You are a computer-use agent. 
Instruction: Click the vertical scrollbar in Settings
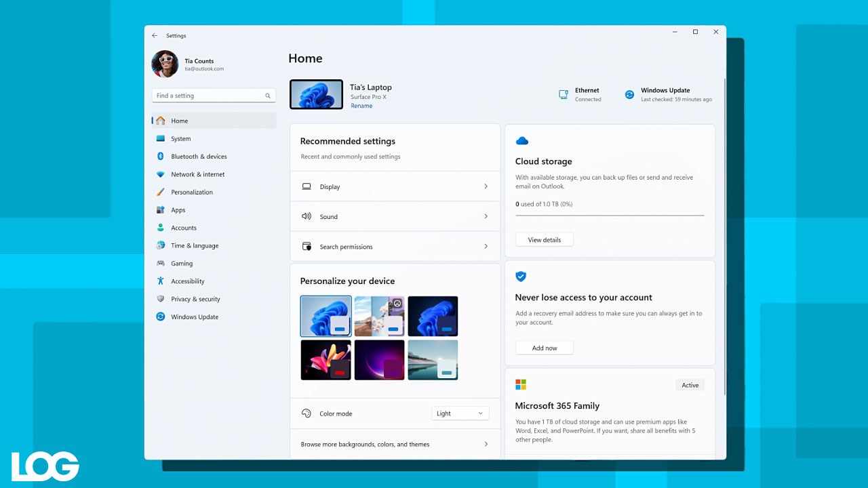tap(724, 237)
